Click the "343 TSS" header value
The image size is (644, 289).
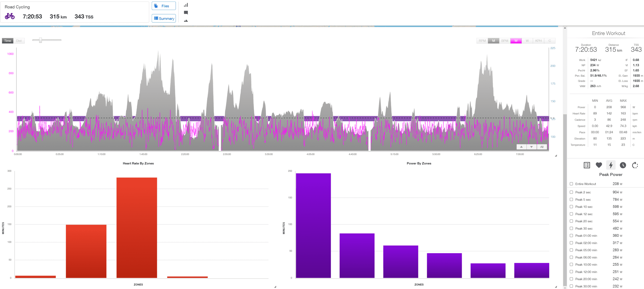pos(84,16)
